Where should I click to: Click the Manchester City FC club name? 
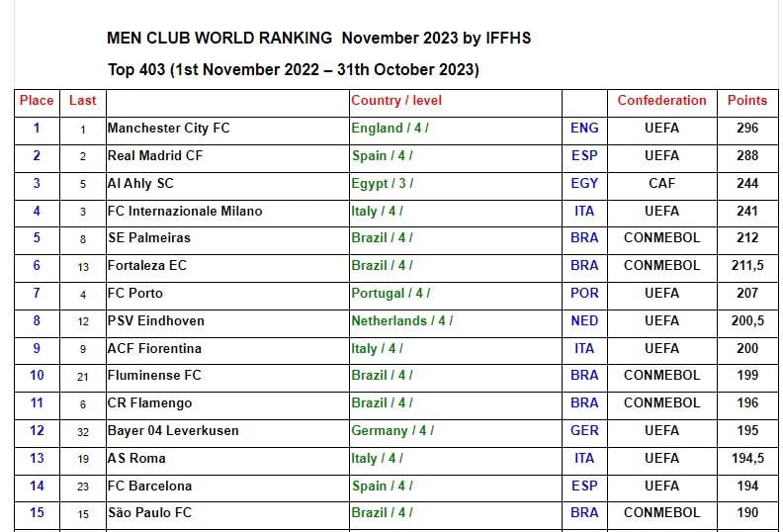tap(169, 129)
